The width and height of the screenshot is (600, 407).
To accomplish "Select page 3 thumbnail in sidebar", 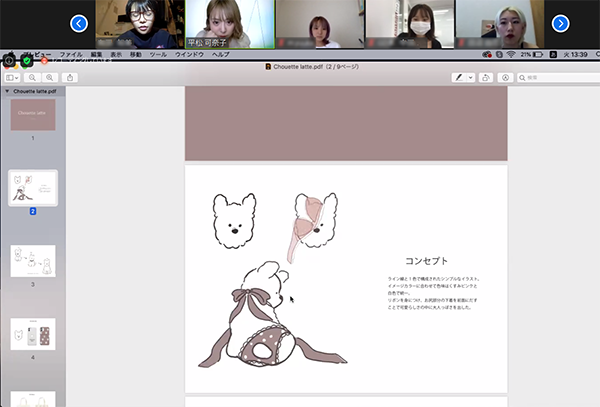I will tap(32, 261).
